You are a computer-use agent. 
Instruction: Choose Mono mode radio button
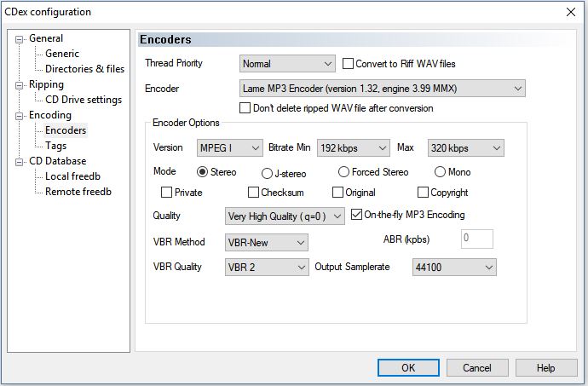coord(440,172)
